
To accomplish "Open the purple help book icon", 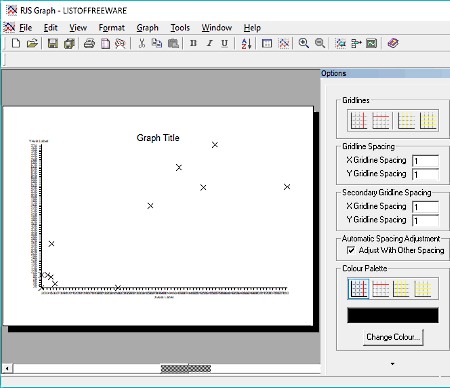I will tap(393, 43).
